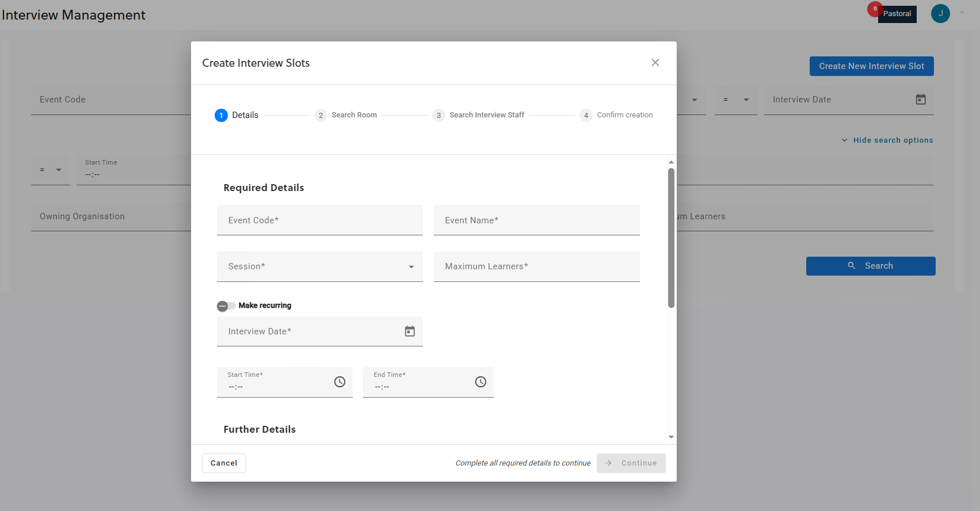Viewport: 980px width, 511px height.
Task: Go to the Search Room step
Action: [346, 115]
